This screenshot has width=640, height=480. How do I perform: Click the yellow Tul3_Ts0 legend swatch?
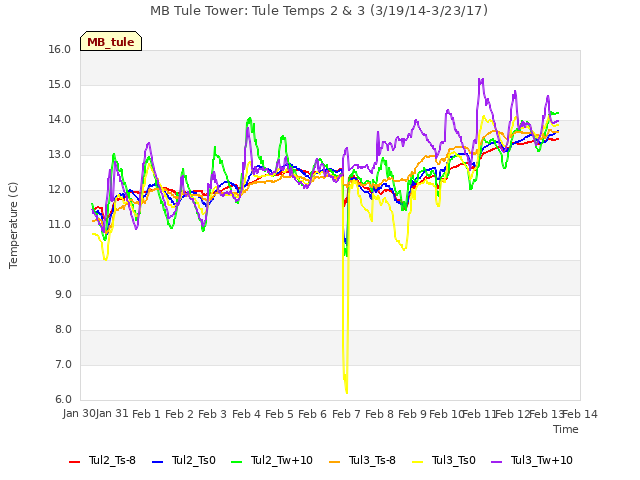[418, 462]
